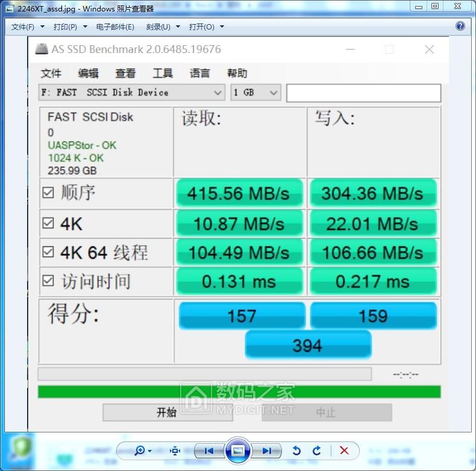Open the 工具 tools menu
The image size is (476, 471).
pyautogui.click(x=163, y=73)
